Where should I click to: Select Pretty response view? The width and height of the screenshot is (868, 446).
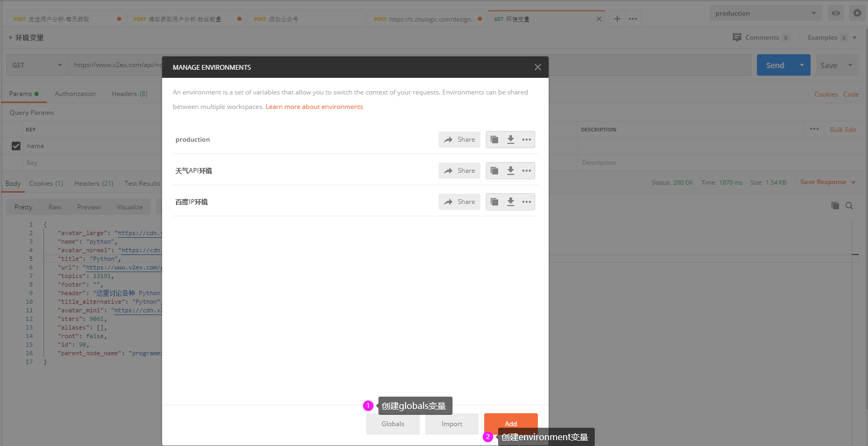point(24,207)
